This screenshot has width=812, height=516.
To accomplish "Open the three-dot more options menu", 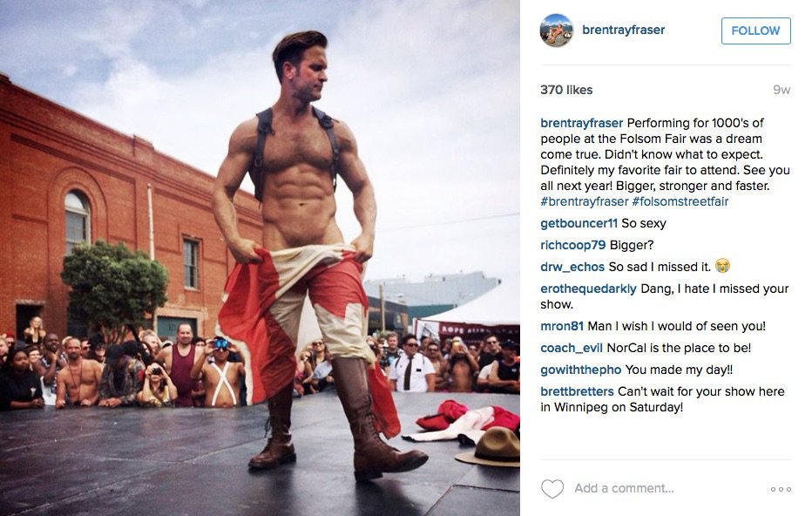I will [781, 489].
